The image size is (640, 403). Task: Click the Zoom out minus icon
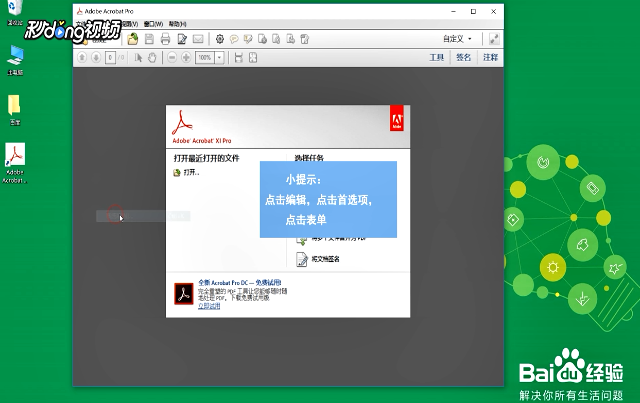(x=172, y=58)
